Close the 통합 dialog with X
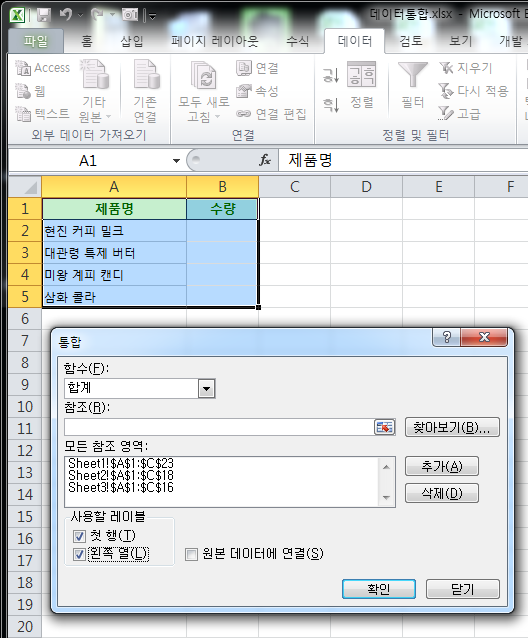The height and width of the screenshot is (638, 528). 484,337
